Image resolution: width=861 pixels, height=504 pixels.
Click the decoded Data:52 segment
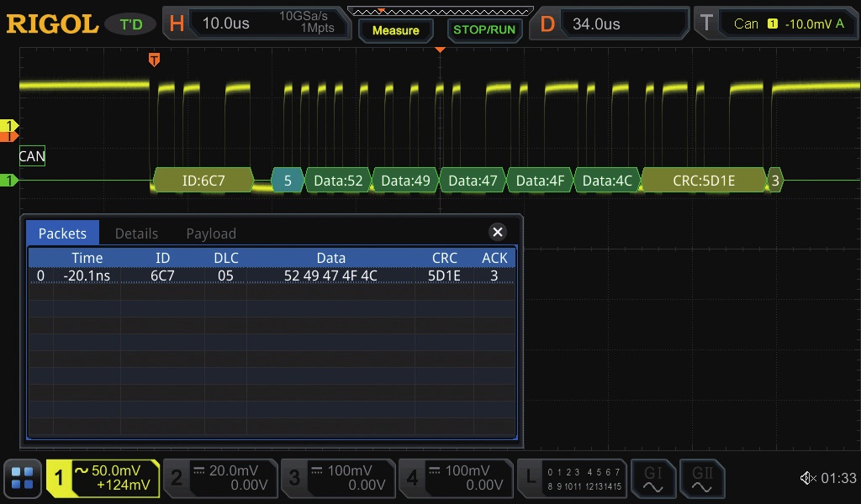pos(338,181)
